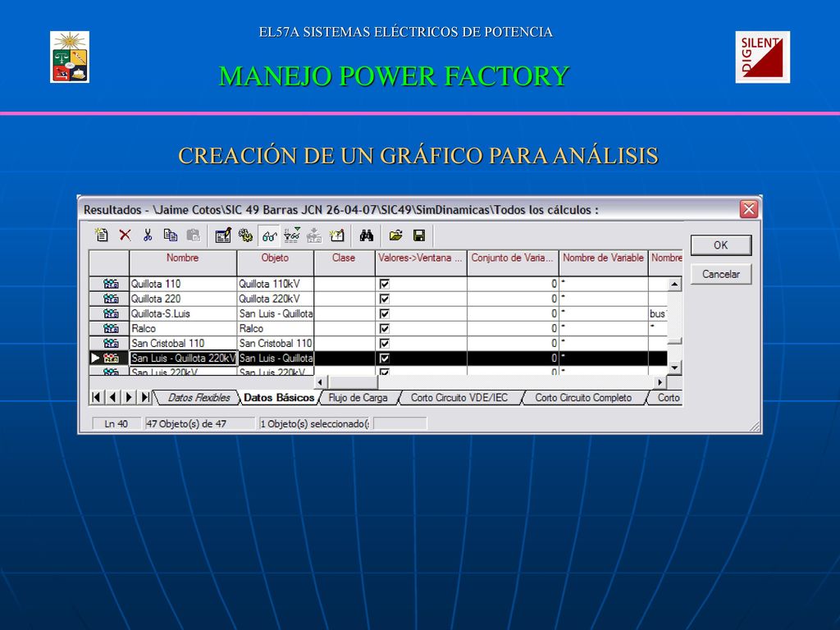Click the vertical scrollbar up arrow
The image size is (840, 630).
tap(674, 284)
